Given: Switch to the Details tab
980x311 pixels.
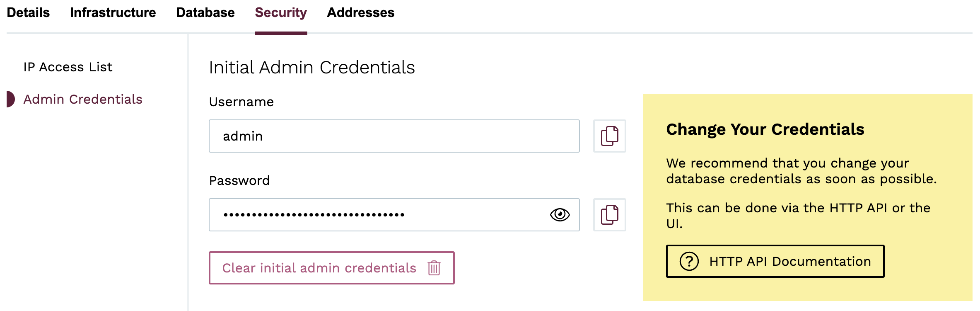Looking at the screenshot, I should pyautogui.click(x=29, y=12).
